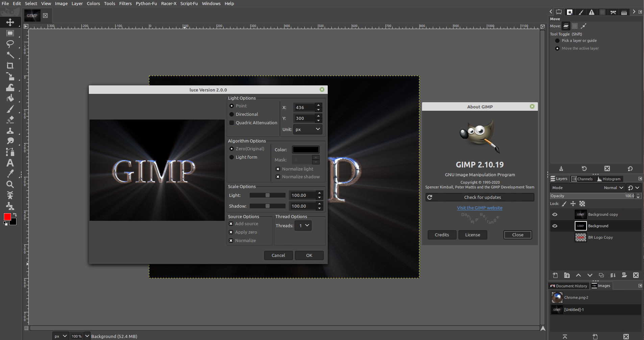Viewport: 644px width, 340px height.
Task: Add a mask to the layer
Action: 624,275
